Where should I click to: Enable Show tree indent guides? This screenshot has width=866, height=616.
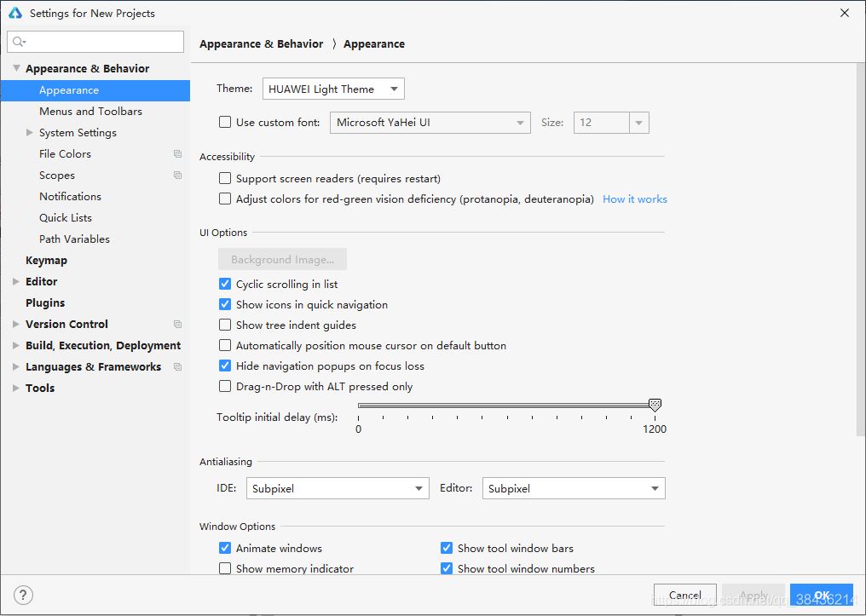click(x=225, y=325)
